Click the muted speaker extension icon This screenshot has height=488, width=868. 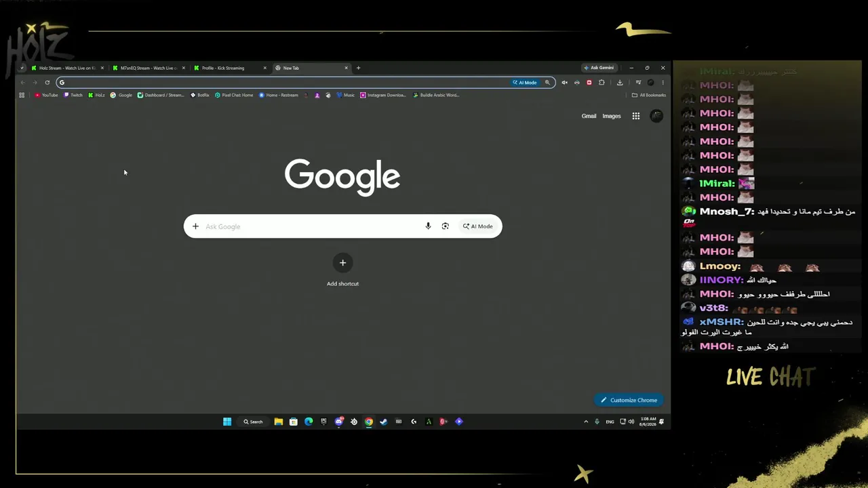tap(564, 83)
